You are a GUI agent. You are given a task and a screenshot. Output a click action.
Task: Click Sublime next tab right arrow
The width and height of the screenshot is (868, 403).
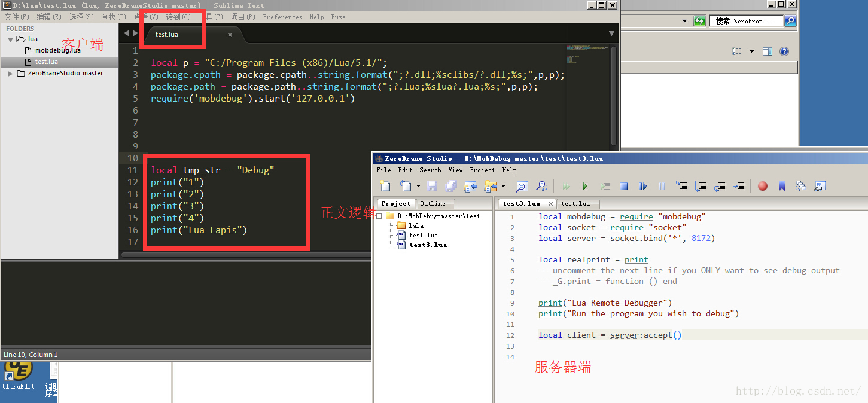(x=136, y=33)
